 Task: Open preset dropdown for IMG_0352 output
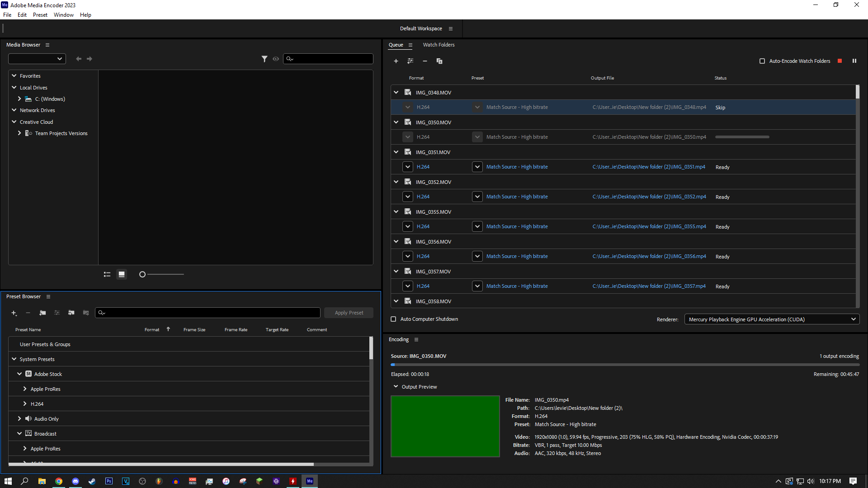click(x=477, y=197)
